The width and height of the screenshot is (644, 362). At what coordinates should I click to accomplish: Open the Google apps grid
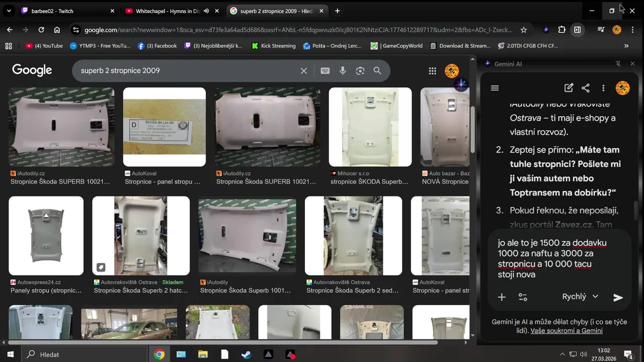432,71
